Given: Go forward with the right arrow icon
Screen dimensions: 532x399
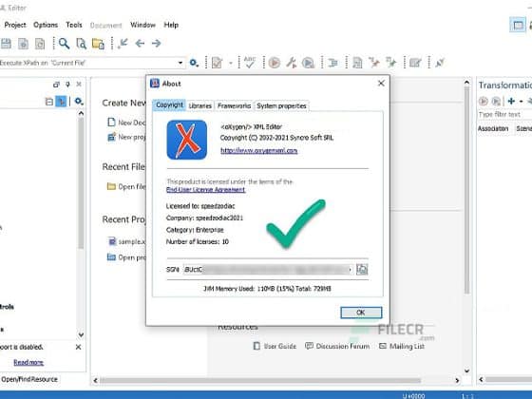Looking at the screenshot, I should click(156, 44).
